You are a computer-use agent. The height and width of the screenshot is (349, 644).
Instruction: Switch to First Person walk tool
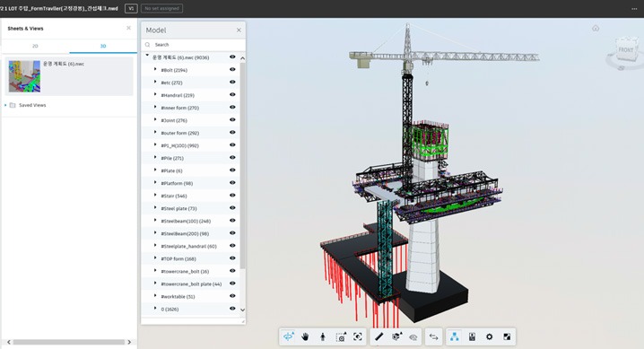323,336
